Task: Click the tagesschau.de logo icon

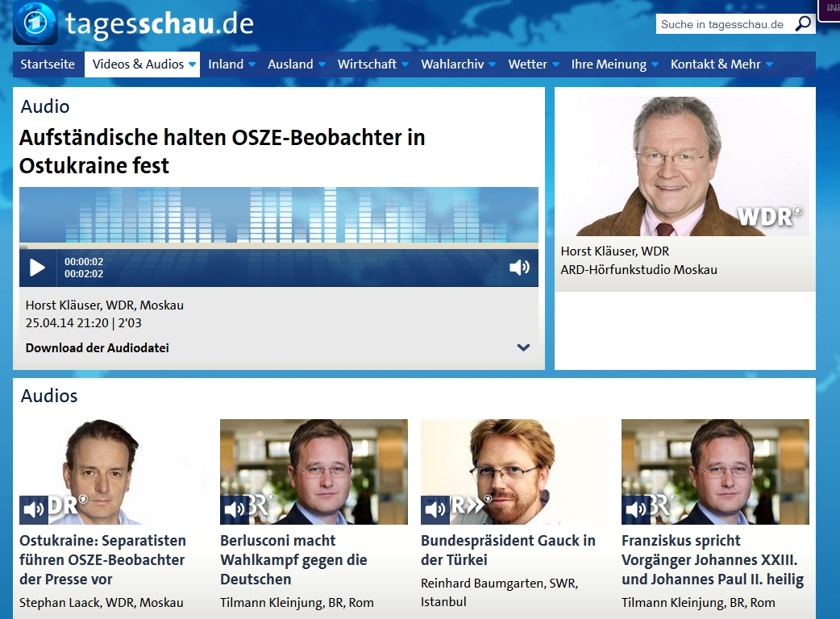Action: pyautogui.click(x=35, y=23)
